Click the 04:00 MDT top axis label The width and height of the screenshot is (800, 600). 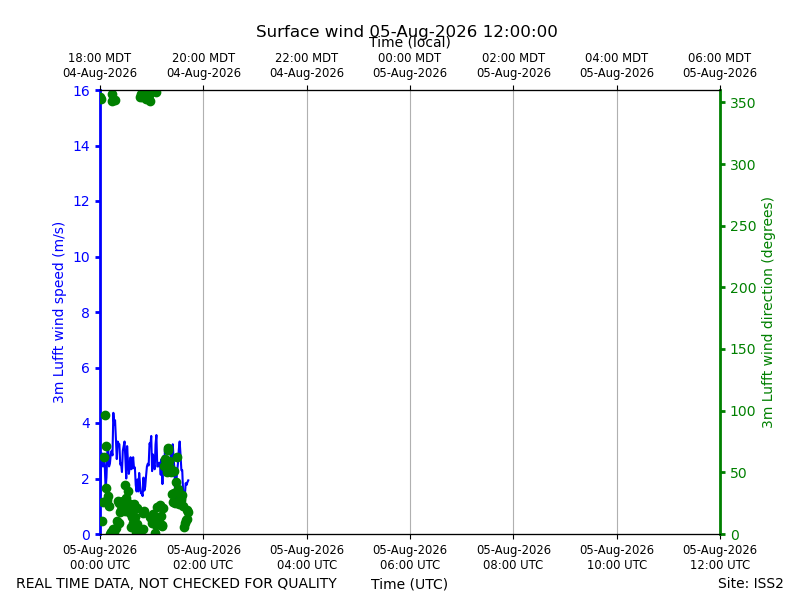pos(617,65)
